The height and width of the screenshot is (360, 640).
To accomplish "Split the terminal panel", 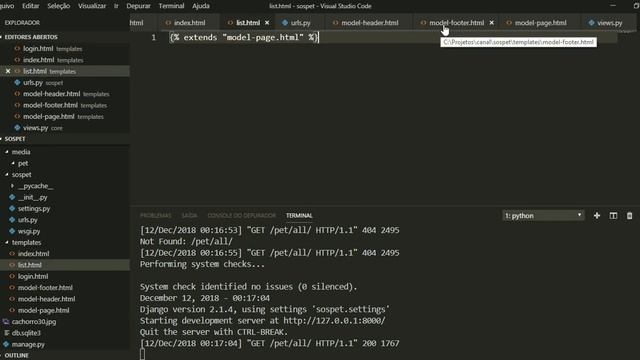I will pos(613,216).
